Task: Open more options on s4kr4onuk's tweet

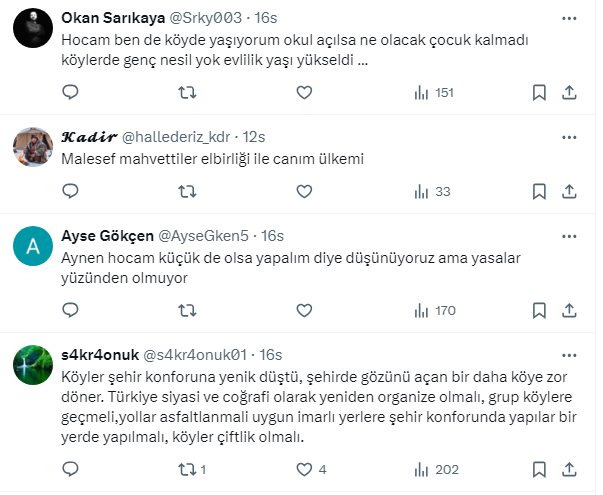Action: pyautogui.click(x=569, y=354)
